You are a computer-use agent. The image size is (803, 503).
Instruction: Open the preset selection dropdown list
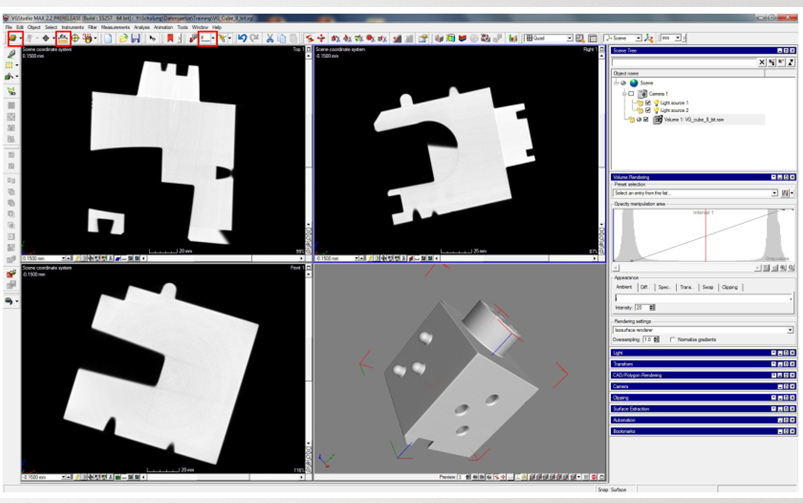point(774,193)
